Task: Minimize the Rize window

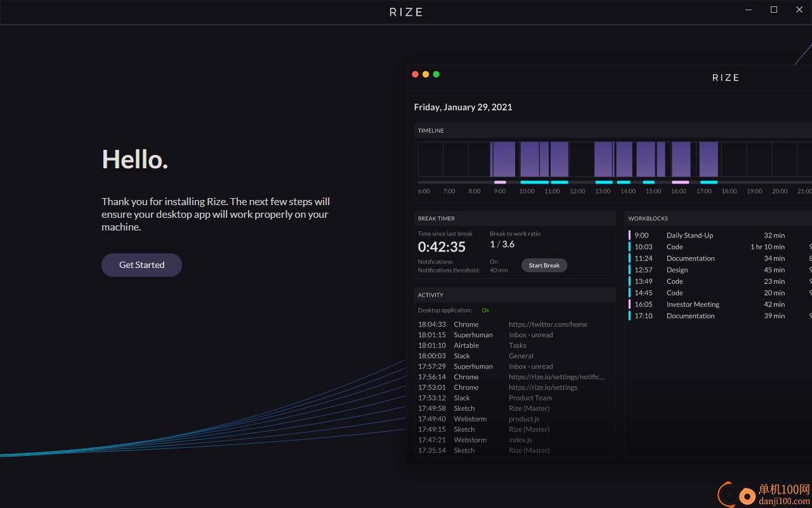Action: (x=749, y=10)
